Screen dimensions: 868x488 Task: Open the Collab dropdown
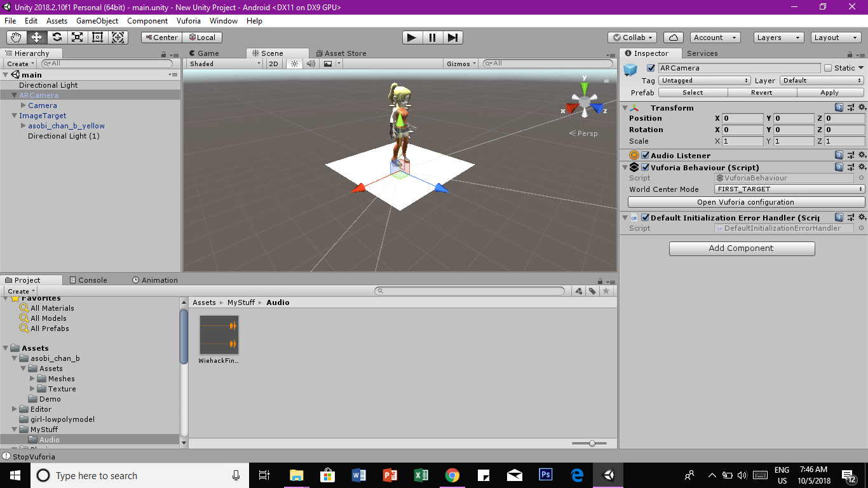click(x=632, y=37)
